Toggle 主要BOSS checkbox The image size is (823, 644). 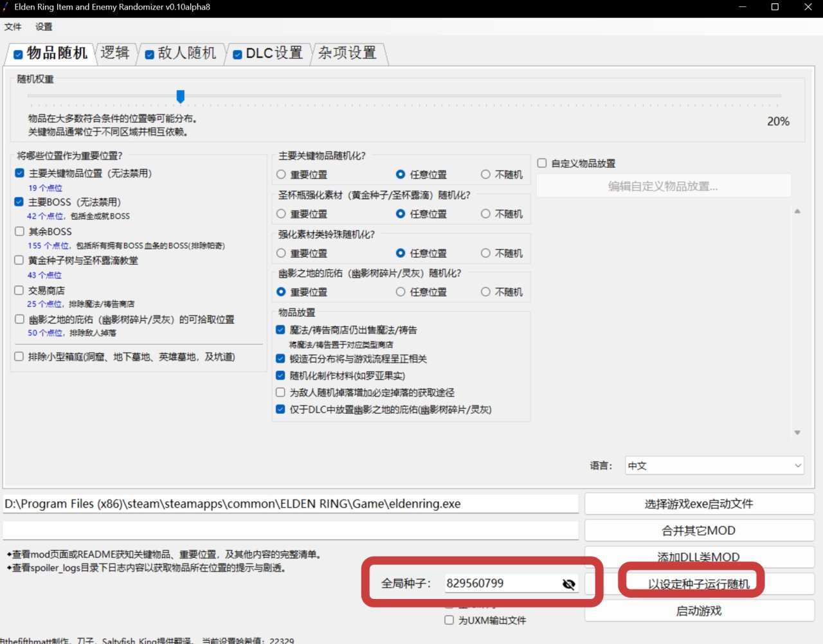coord(19,202)
